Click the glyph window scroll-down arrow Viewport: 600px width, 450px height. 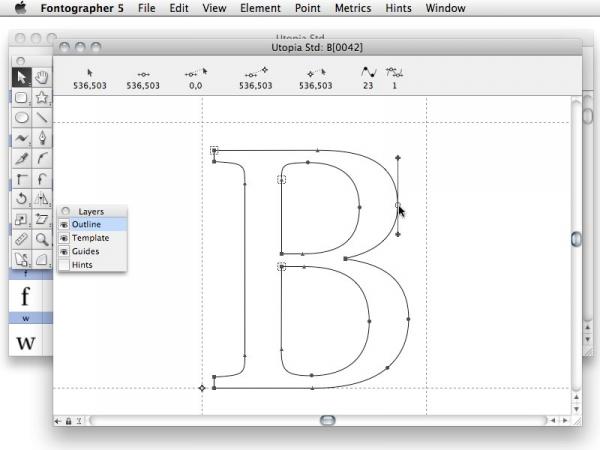[x=576, y=409]
